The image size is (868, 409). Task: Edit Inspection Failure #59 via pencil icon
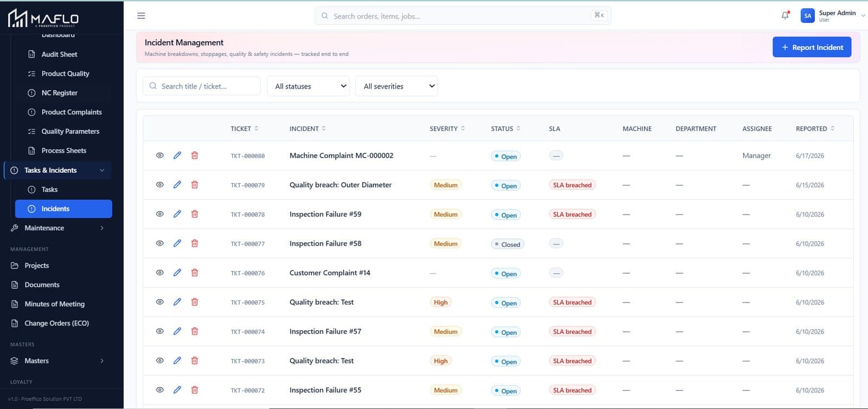click(x=177, y=214)
